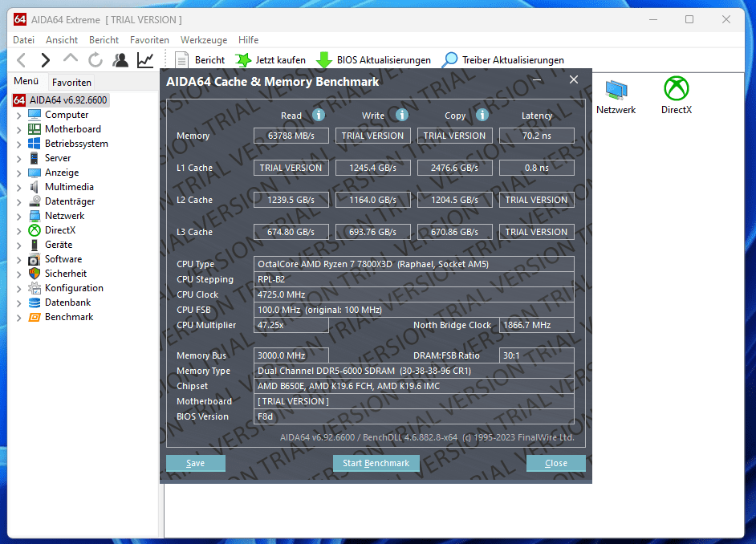The width and height of the screenshot is (756, 544).
Task: Open the Bericht menu in the menu bar
Action: point(104,40)
